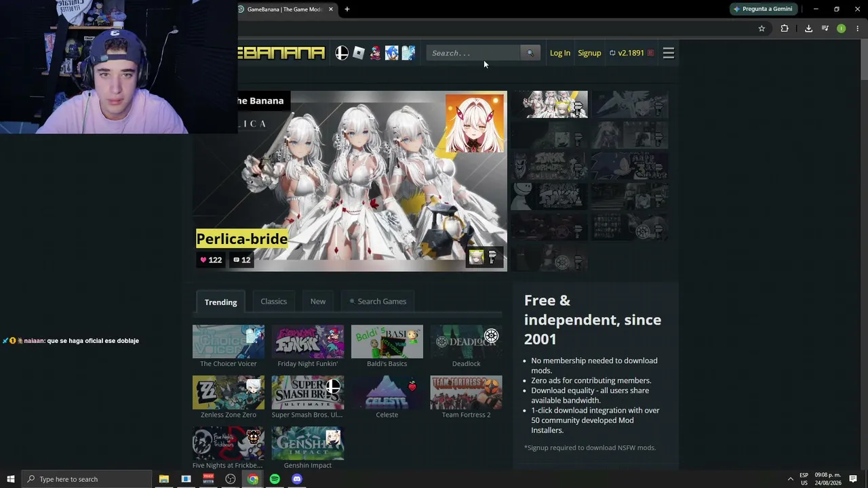
Task: Open a new browser tab
Action: click(347, 9)
